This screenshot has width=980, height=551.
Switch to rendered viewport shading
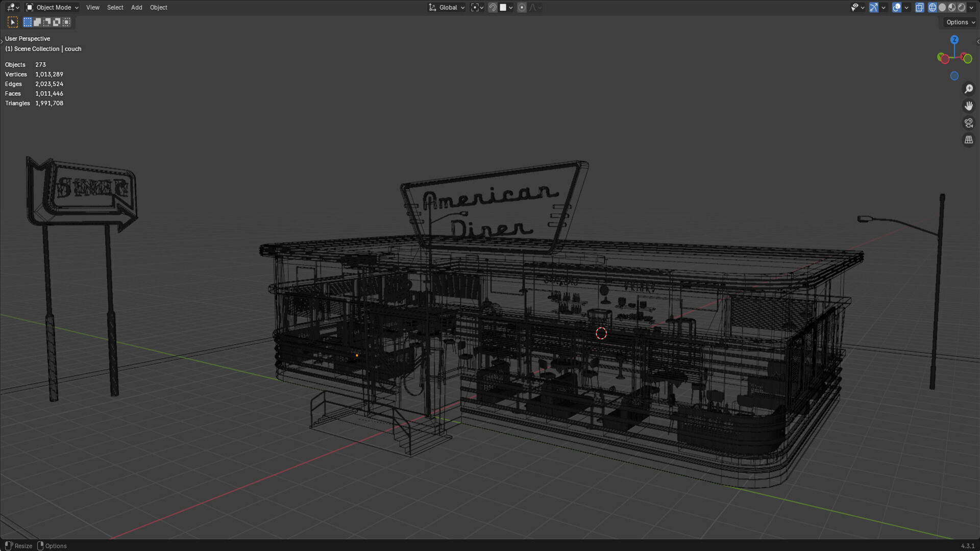962,7
